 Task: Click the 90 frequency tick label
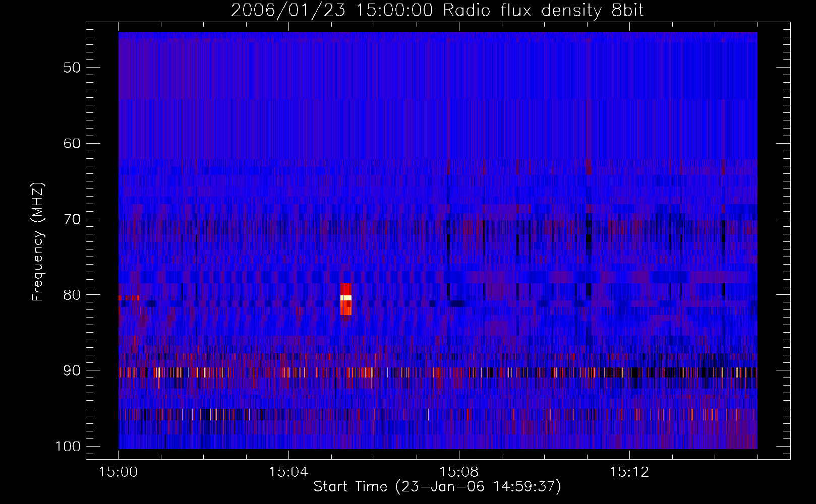tap(72, 370)
